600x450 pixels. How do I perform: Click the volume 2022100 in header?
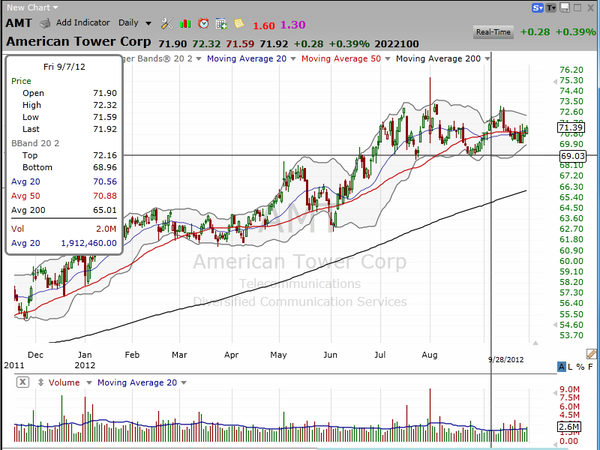pos(396,44)
